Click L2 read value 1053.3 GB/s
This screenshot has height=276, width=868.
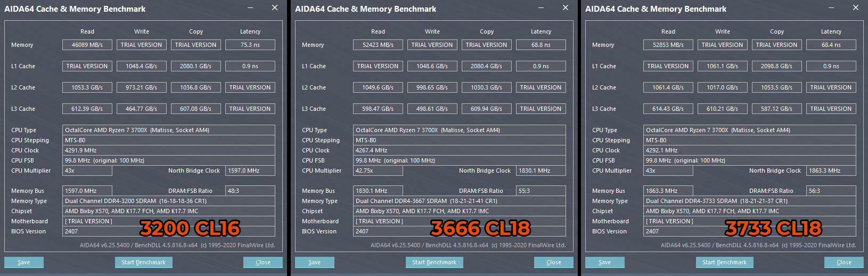click(87, 87)
